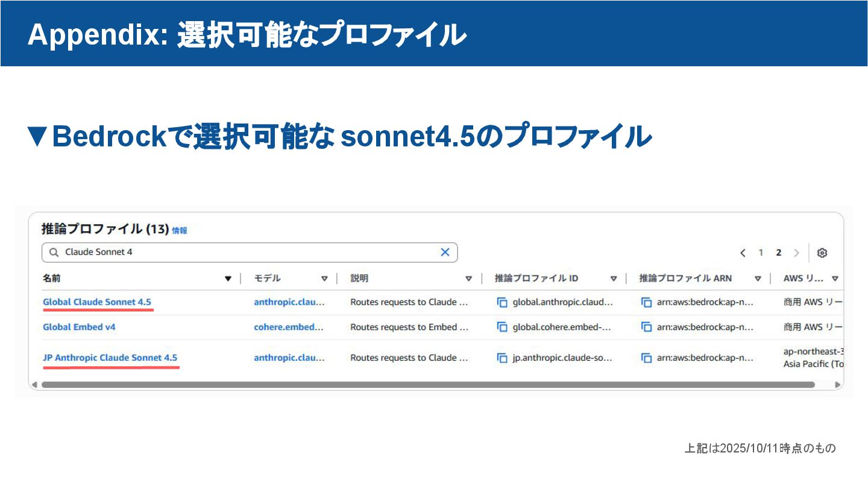Viewport: 868px width, 488px height.
Task: Sort by 名前 column arrow
Action: pos(228,278)
